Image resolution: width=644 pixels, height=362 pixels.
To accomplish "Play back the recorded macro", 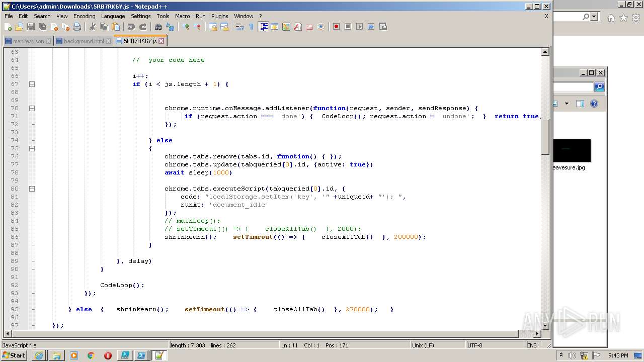I will 359,27.
